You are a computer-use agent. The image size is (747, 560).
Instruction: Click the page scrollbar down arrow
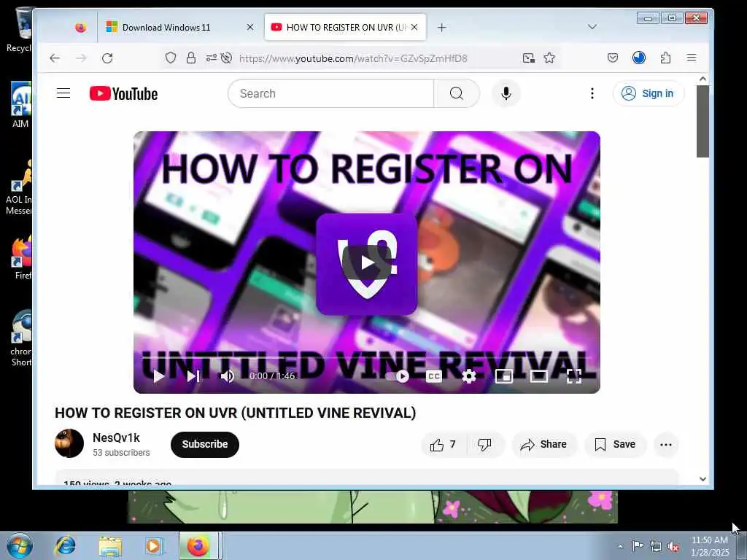(703, 478)
